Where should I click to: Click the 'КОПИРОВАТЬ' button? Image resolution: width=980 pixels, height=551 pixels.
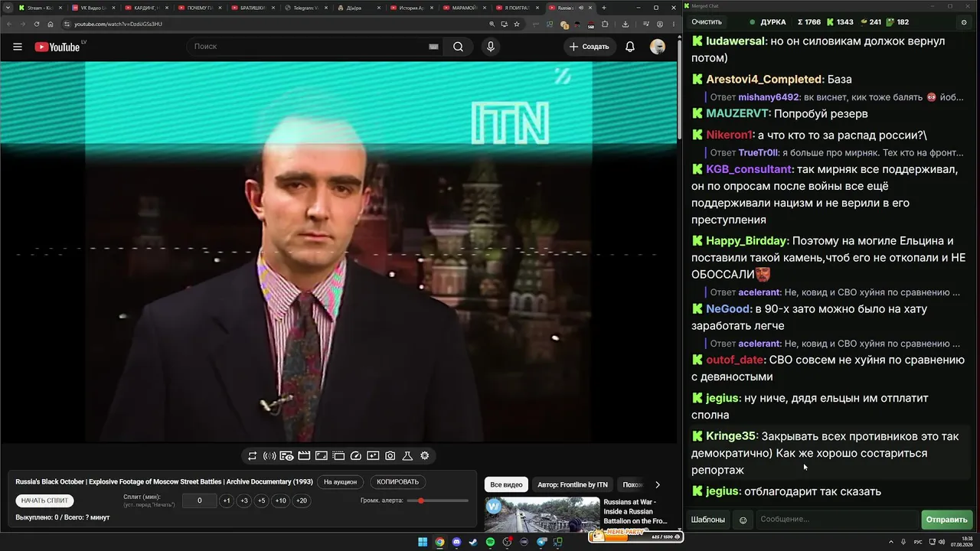[x=398, y=482]
